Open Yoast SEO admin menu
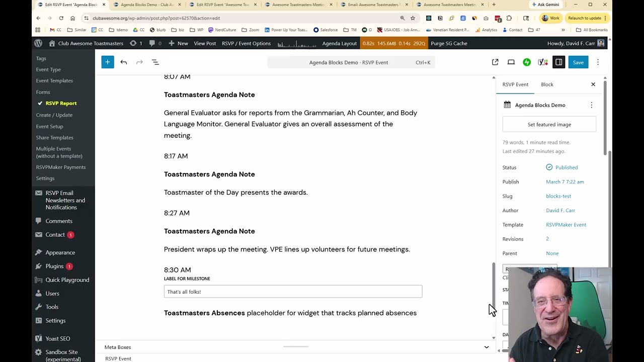This screenshot has height=362, width=644. click(58, 339)
